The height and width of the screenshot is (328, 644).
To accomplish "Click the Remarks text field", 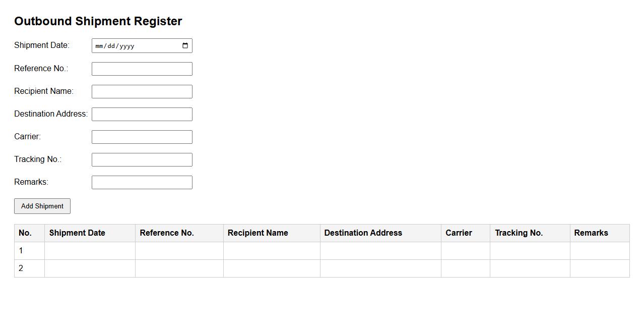I will (142, 183).
